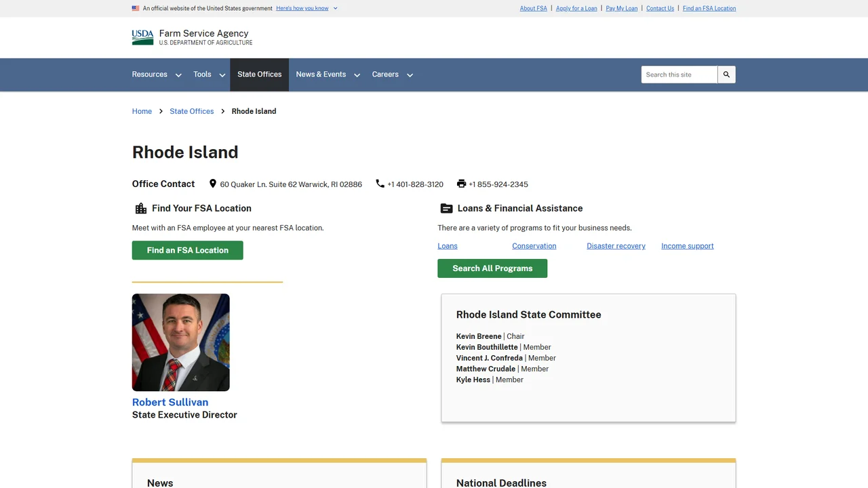
Task: Open the Resources navigation item
Action: (x=150, y=75)
